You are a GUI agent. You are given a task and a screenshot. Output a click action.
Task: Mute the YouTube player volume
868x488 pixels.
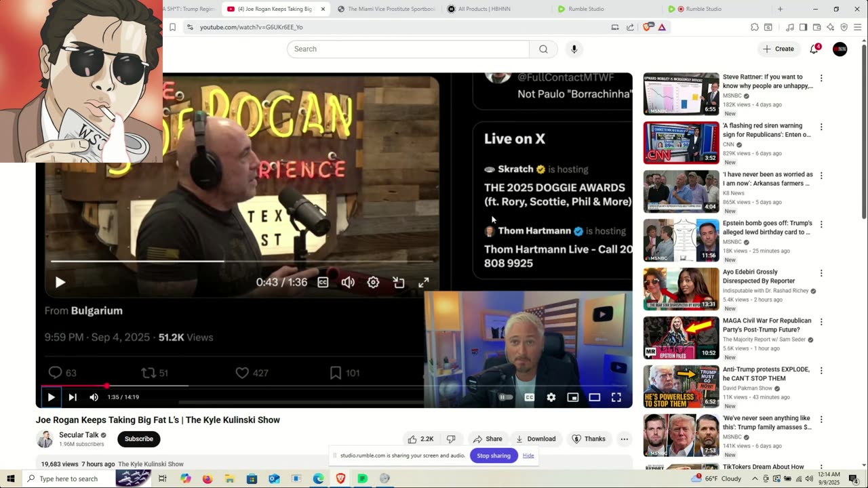94,397
